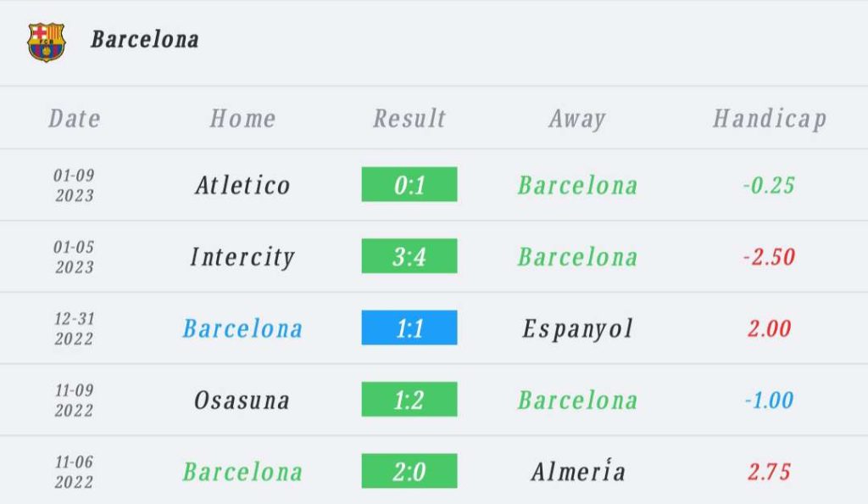Open the 3:4 result badge

[x=409, y=256]
